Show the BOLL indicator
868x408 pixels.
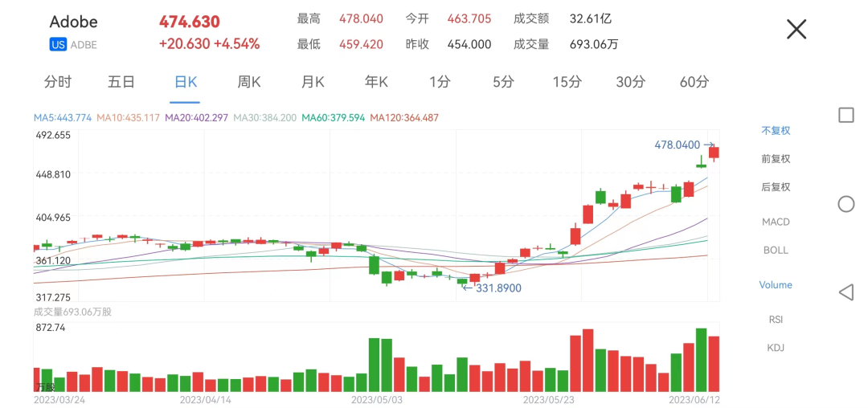[x=776, y=250]
